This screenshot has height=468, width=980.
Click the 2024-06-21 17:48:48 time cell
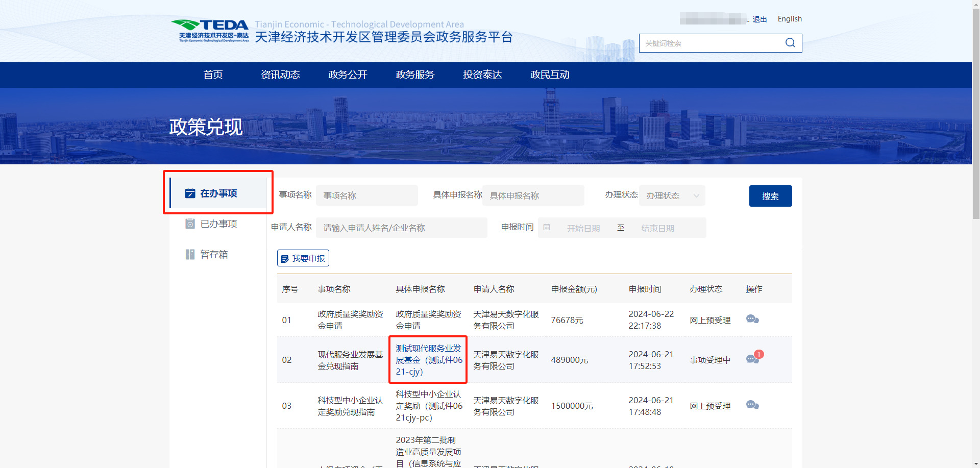651,406
